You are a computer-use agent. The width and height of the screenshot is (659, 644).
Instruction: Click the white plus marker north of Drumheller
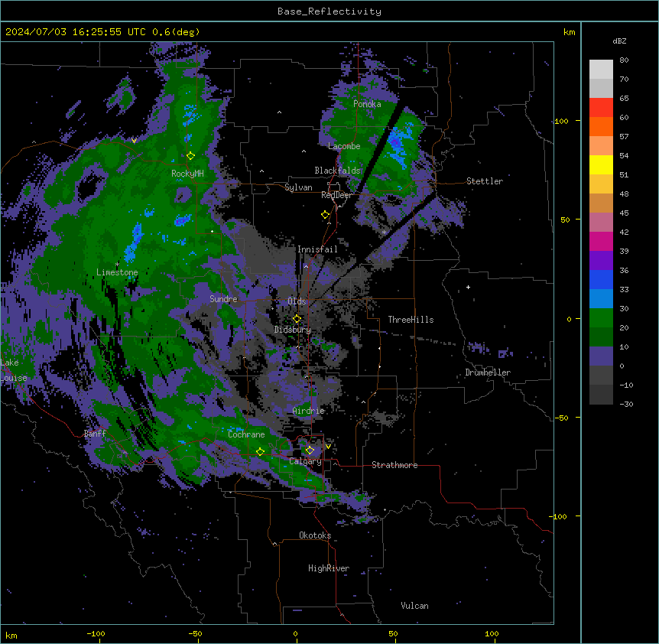pyautogui.click(x=468, y=287)
